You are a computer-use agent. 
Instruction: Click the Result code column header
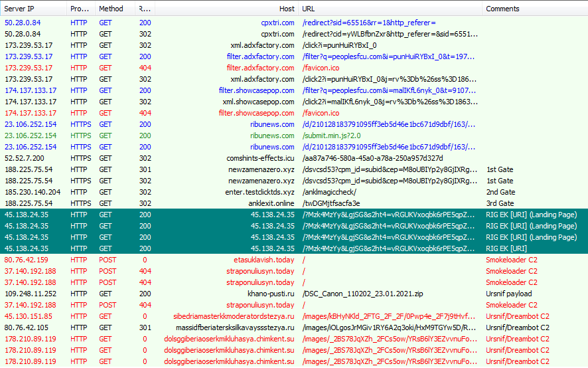(x=145, y=8)
